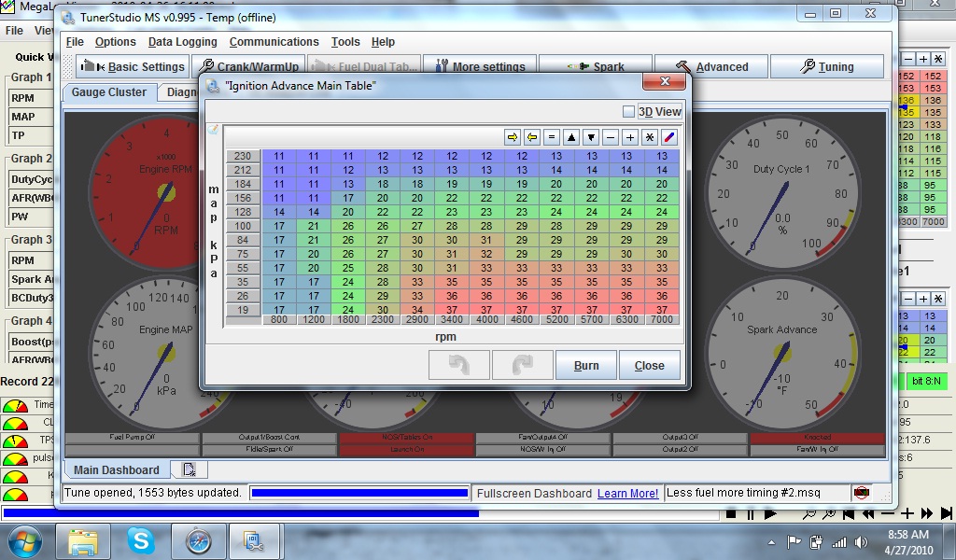The image size is (956, 560).
Task: Click the Learn More! link
Action: point(627,493)
